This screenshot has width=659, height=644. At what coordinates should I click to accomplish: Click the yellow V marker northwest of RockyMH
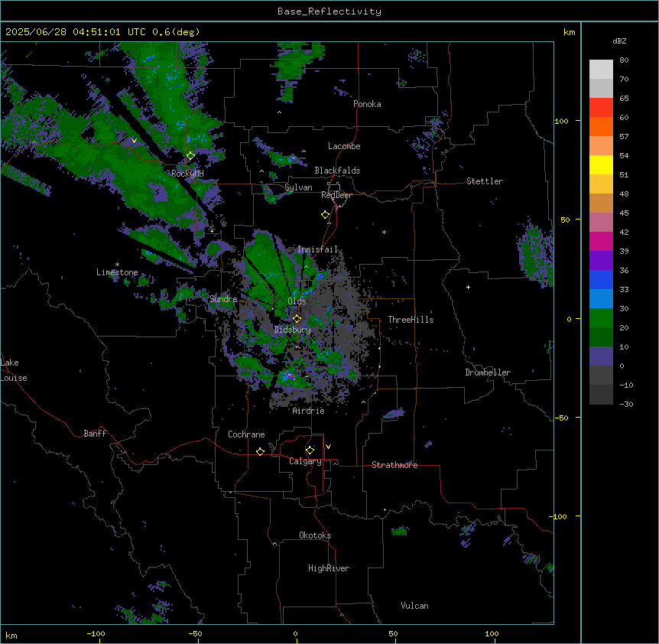(134, 141)
